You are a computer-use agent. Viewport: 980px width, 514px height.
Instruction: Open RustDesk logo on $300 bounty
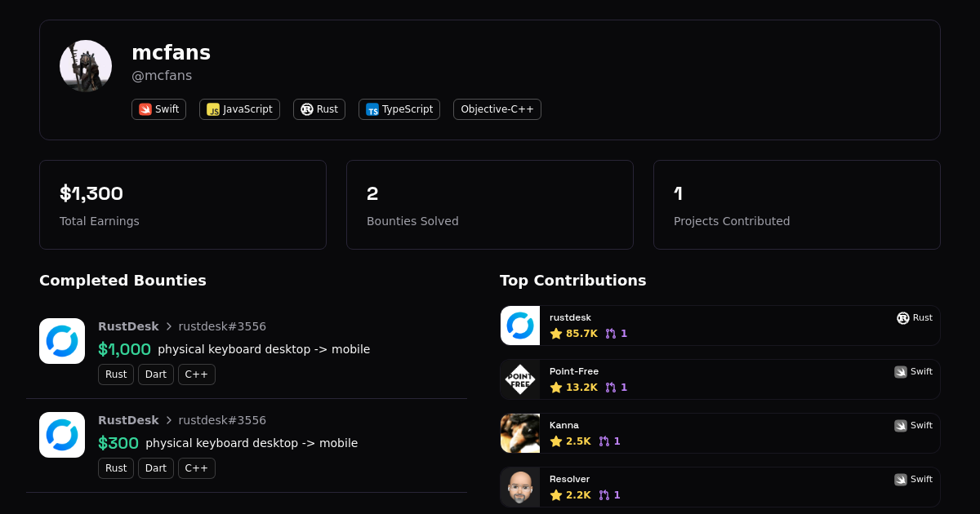pos(62,435)
